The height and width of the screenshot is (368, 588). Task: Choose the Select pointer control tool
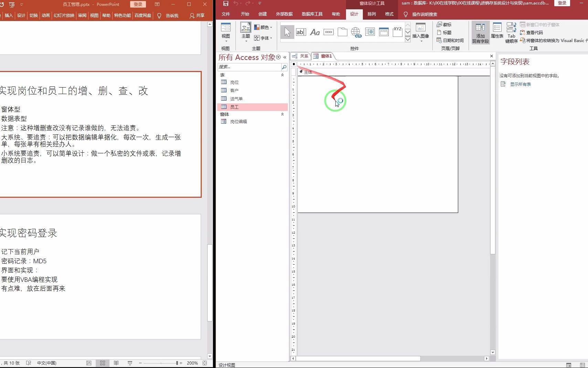click(287, 32)
